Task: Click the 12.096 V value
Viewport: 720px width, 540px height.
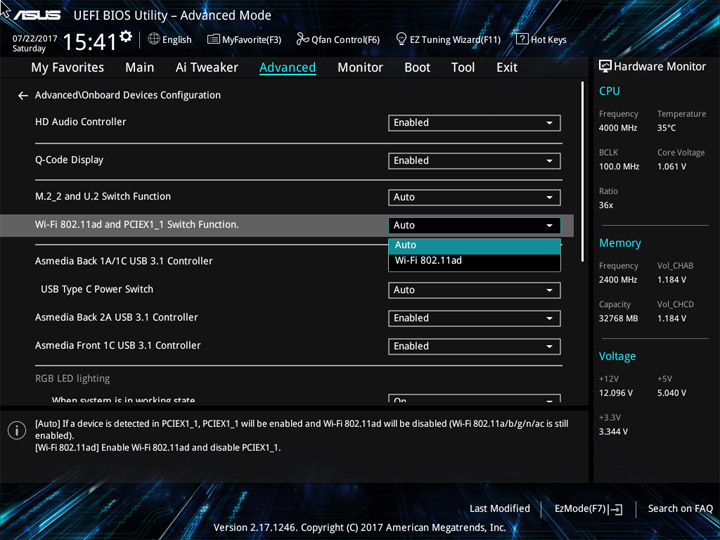Action: [616, 393]
